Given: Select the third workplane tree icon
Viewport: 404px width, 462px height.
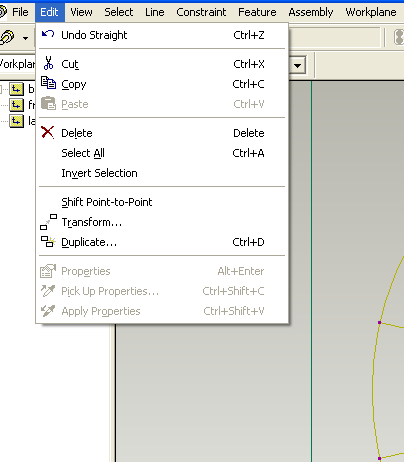Looking at the screenshot, I should (16, 121).
